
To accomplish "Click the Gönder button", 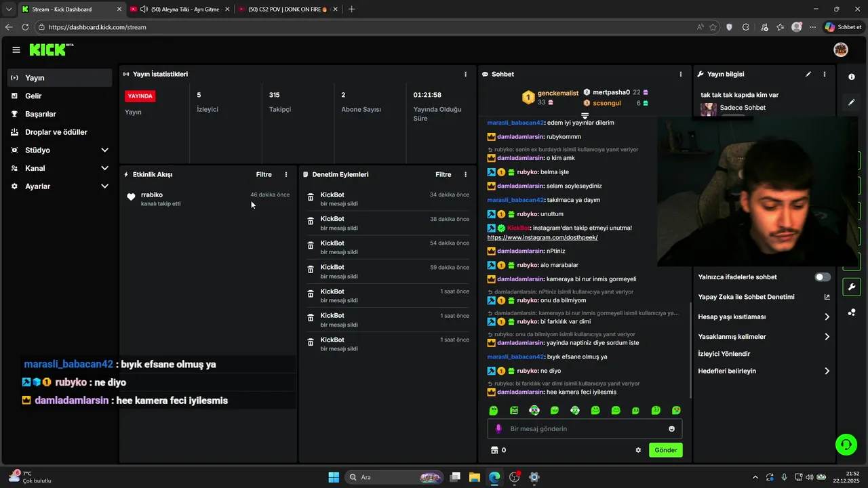I will pos(665,450).
